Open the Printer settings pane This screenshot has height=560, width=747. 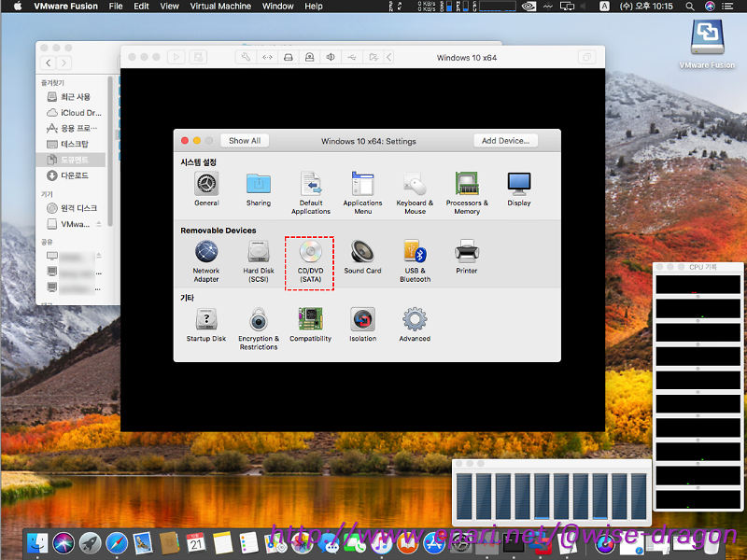coord(466,258)
